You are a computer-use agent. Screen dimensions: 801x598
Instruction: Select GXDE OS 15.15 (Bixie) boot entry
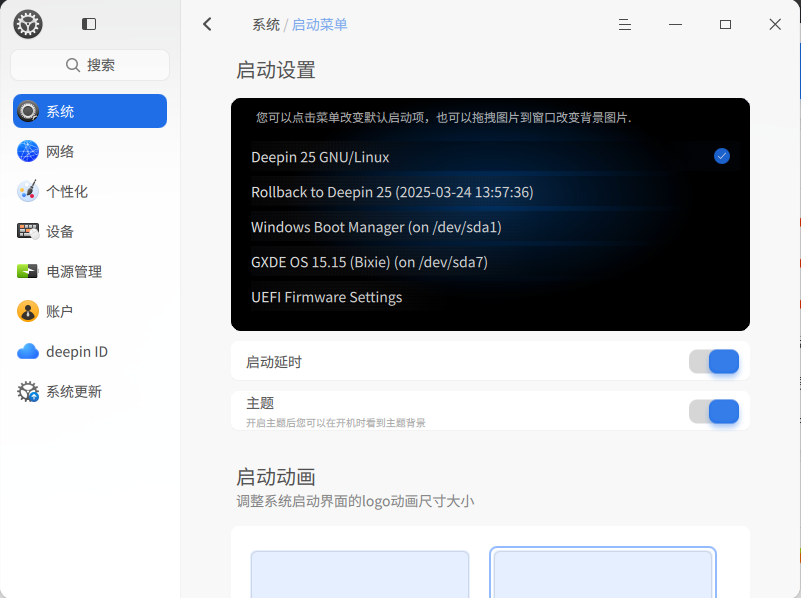coord(490,262)
